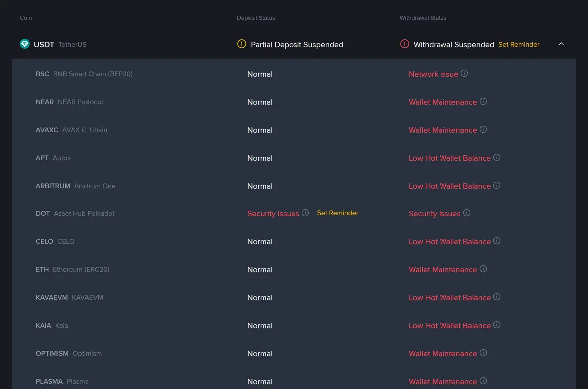Click 'Normal' deposit status for KAVAEVM
588x389 pixels.
pos(260,298)
